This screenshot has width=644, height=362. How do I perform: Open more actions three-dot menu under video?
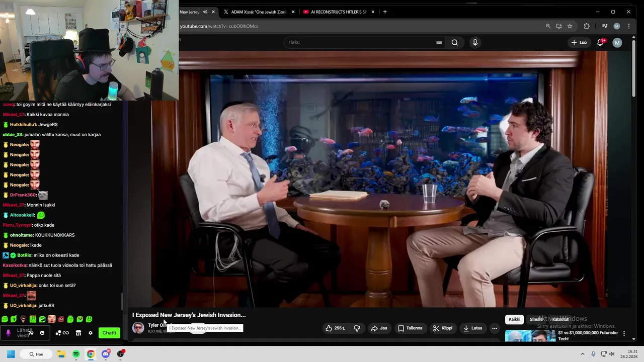495,328
